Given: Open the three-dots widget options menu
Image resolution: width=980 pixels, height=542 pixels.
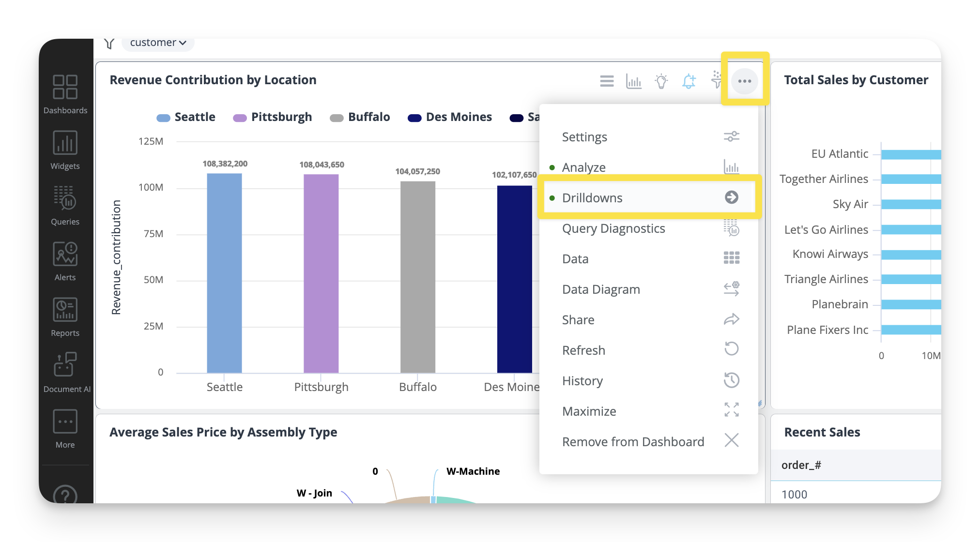Looking at the screenshot, I should [x=744, y=81].
